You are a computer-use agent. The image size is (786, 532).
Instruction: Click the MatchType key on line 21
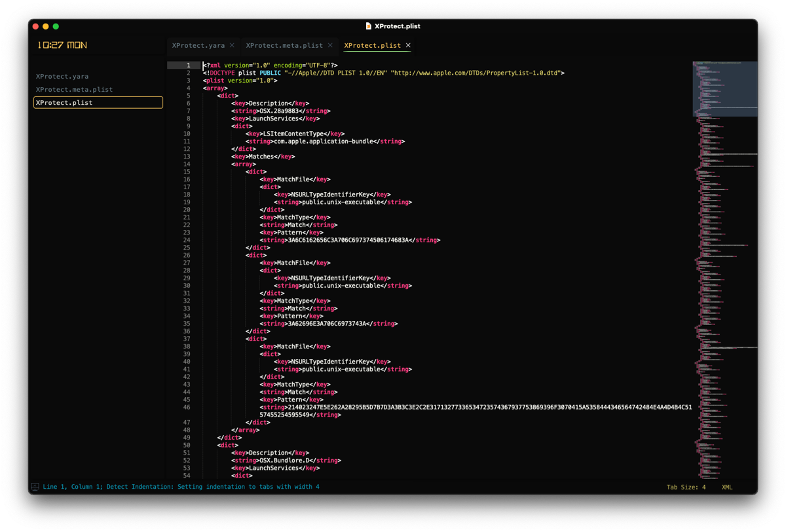[295, 218]
